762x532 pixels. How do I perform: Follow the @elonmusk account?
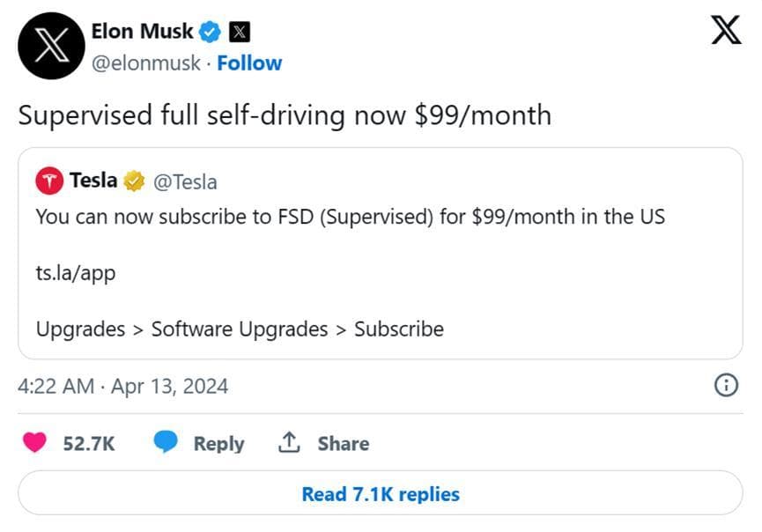pos(249,63)
